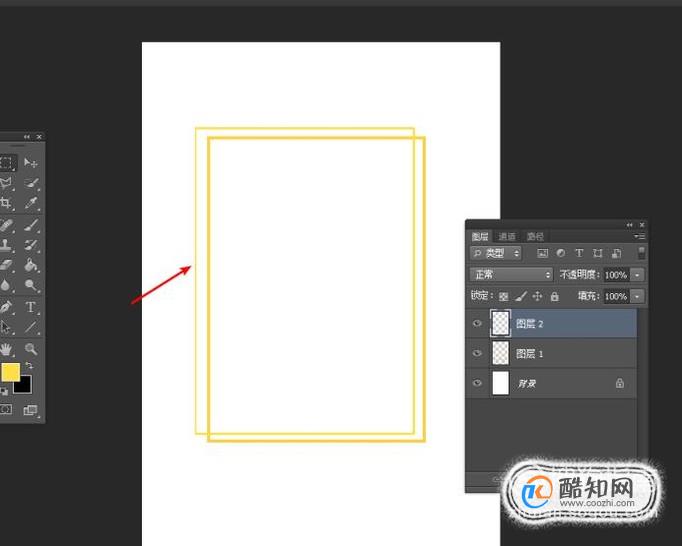Swap foreground and background colors
682x546 pixels.
pyautogui.click(x=29, y=365)
